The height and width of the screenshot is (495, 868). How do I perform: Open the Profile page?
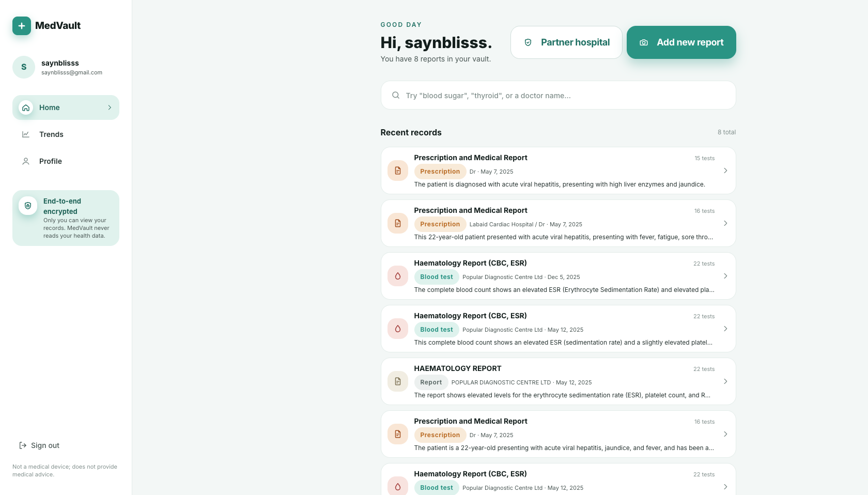[66, 161]
